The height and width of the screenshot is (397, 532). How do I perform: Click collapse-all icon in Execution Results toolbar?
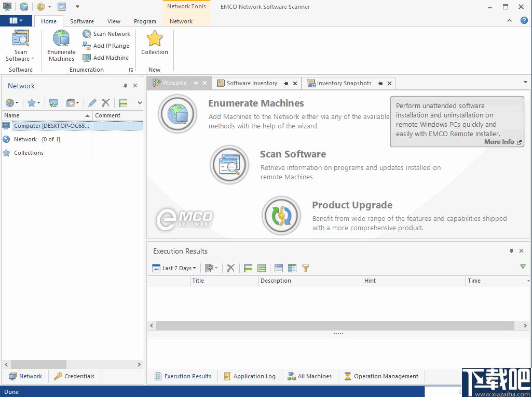click(262, 268)
